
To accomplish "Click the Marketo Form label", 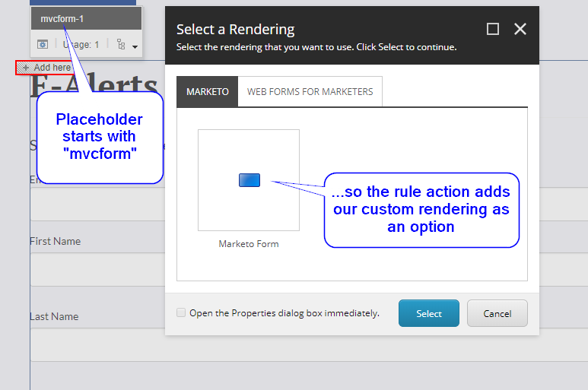I will [x=249, y=244].
